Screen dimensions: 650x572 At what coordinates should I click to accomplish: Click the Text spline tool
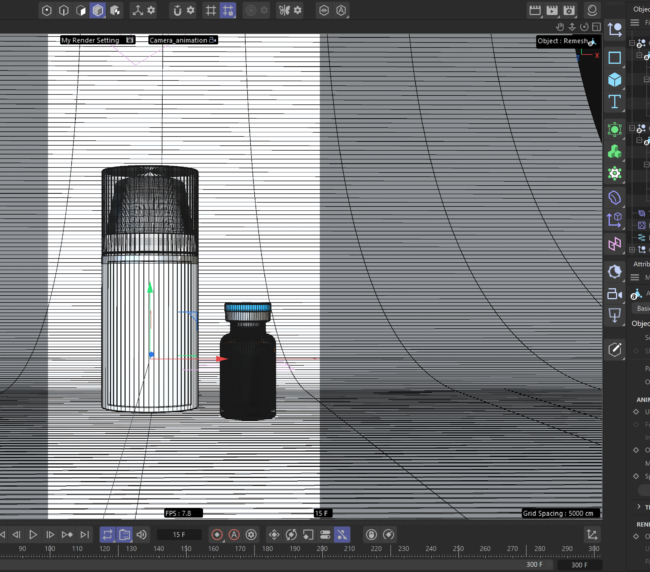point(615,101)
